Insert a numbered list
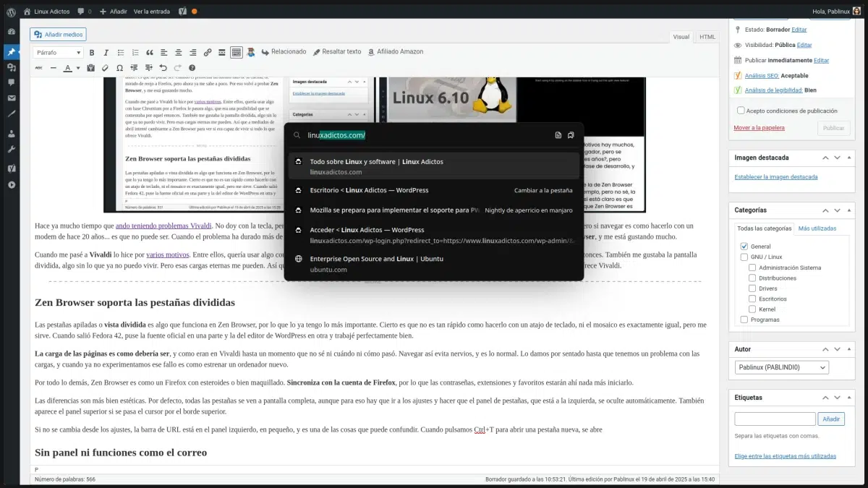 pos(135,53)
